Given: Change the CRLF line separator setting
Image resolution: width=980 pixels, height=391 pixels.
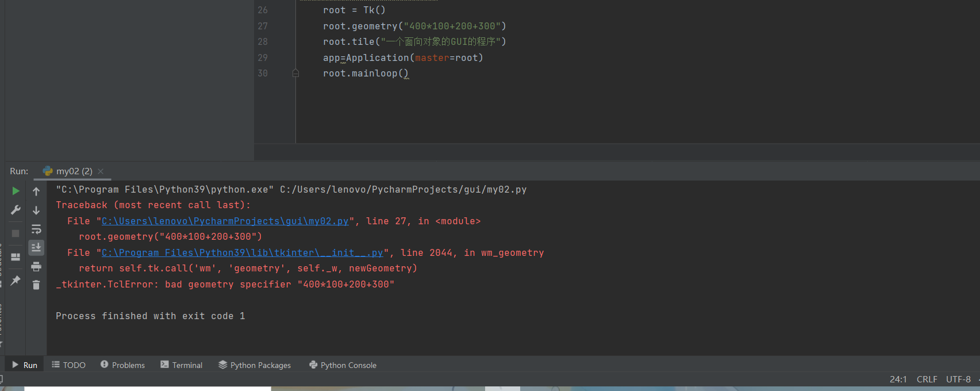Looking at the screenshot, I should (x=927, y=379).
